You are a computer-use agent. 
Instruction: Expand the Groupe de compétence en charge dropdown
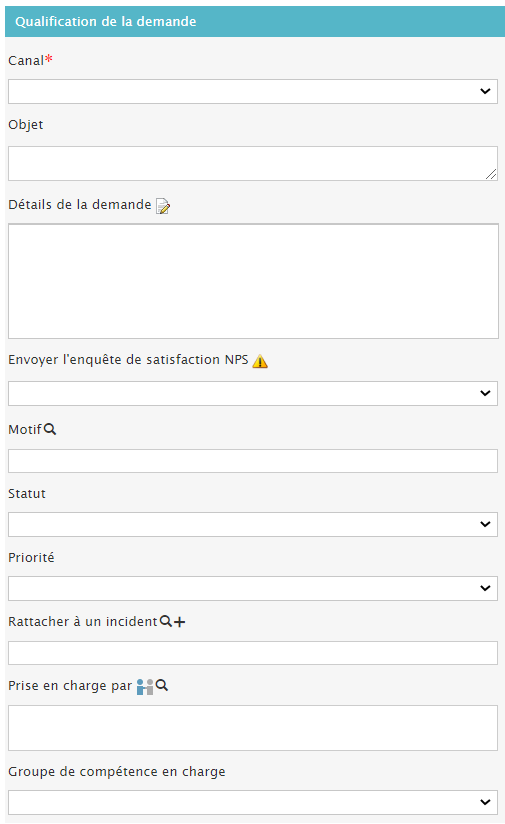pyautogui.click(x=253, y=802)
